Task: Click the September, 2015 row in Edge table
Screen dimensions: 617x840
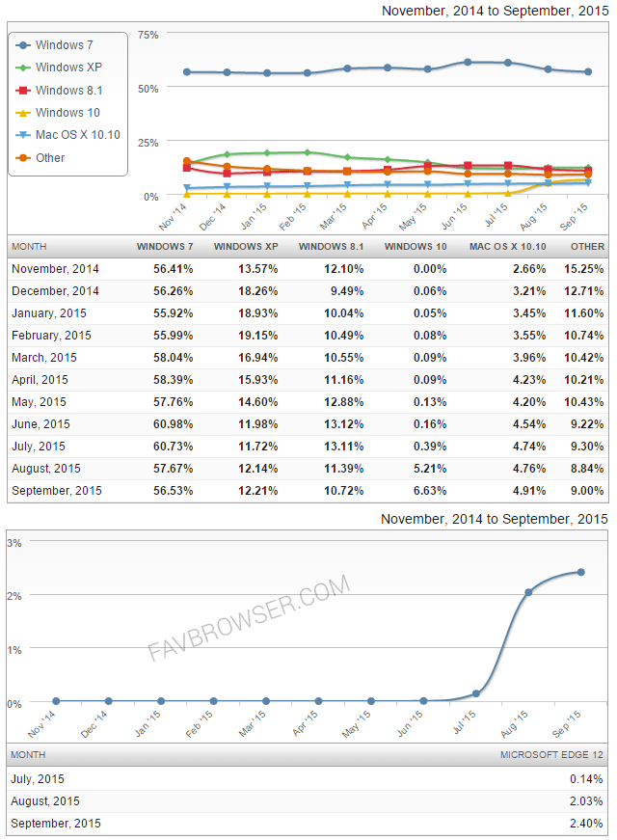Action: [55, 824]
